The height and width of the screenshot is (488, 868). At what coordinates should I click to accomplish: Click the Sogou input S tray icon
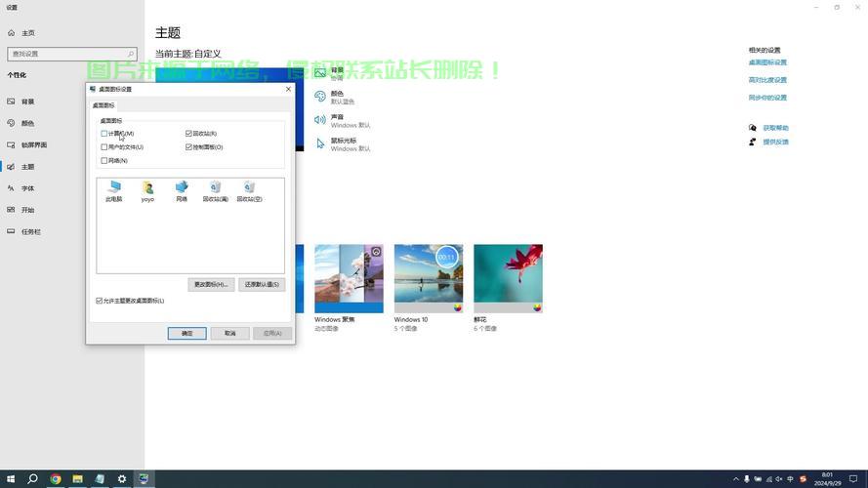tap(803, 479)
